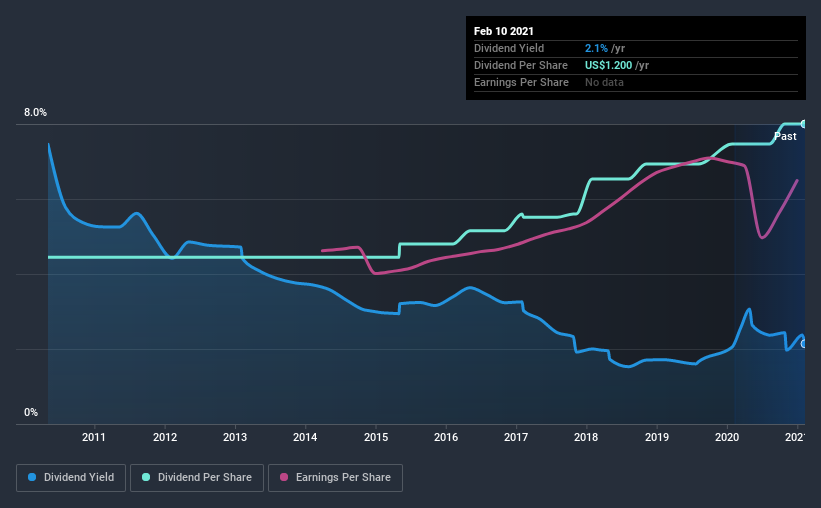Click the 'No data' earnings per share text
This screenshot has height=508, width=821.
[x=604, y=82]
